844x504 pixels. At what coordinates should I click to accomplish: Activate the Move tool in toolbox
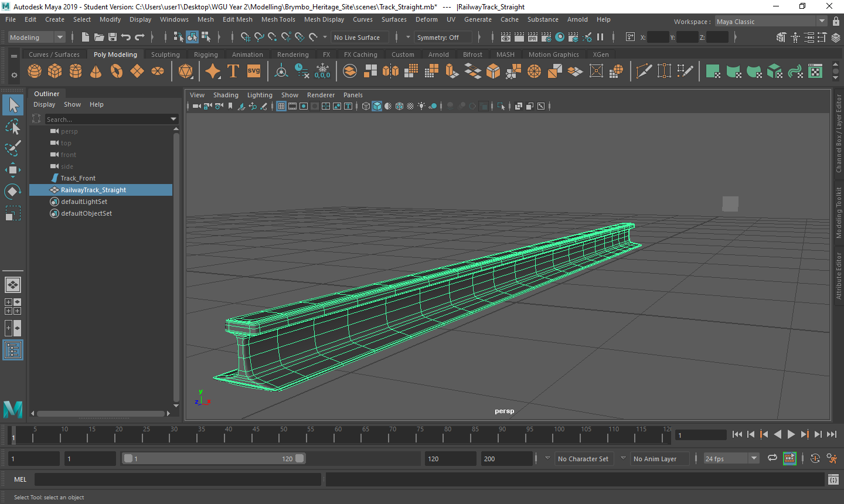point(13,170)
